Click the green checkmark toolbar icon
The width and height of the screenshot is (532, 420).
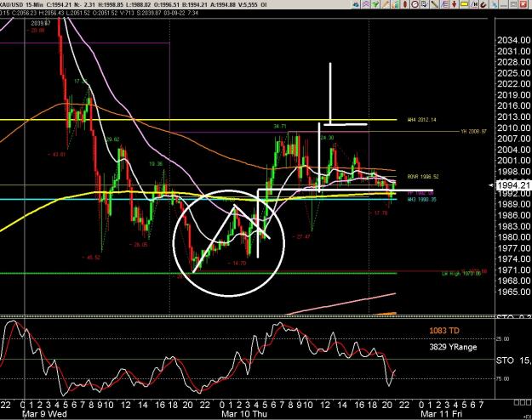click(x=375, y=4)
